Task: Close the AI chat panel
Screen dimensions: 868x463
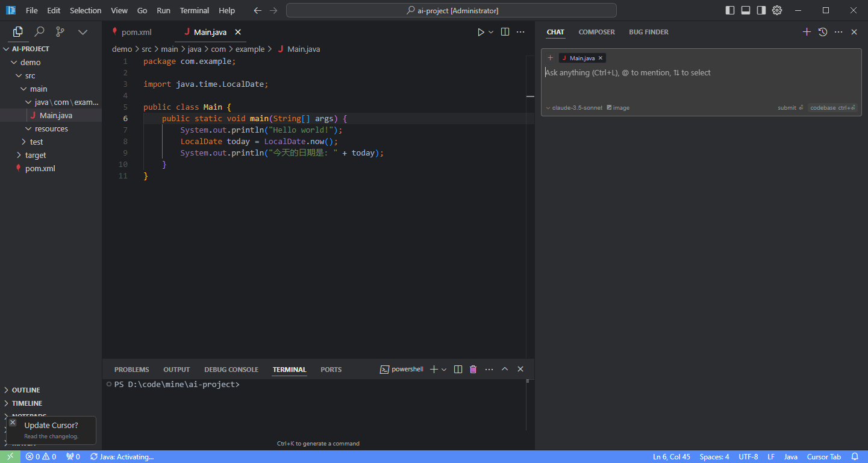Action: tap(854, 32)
